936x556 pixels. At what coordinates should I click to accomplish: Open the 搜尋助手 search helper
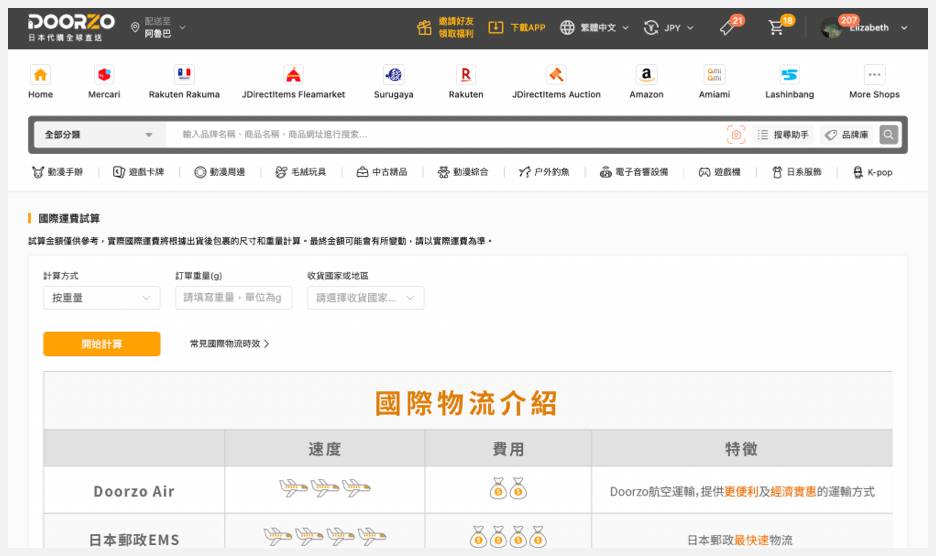tap(783, 135)
